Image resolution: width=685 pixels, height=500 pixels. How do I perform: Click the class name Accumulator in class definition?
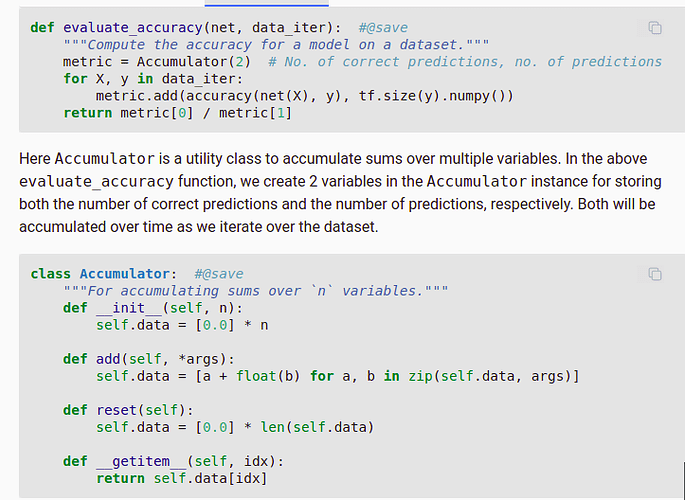[125, 274]
